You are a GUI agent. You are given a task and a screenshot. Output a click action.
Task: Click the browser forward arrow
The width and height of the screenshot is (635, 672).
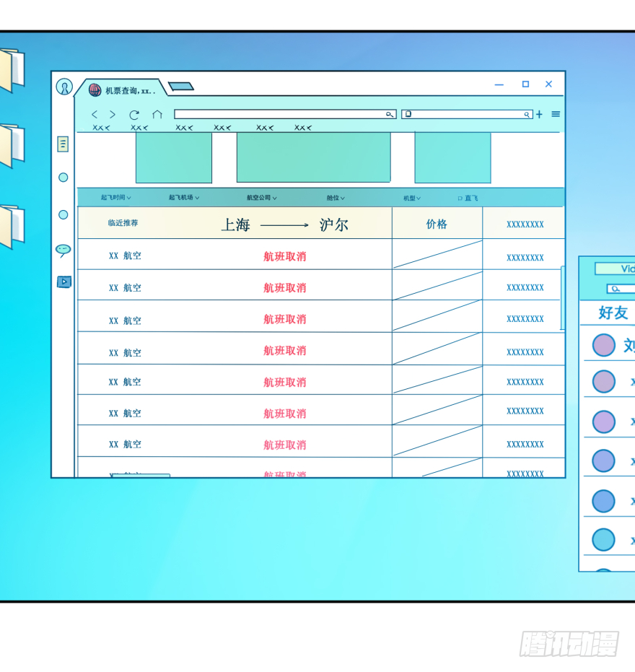113,115
